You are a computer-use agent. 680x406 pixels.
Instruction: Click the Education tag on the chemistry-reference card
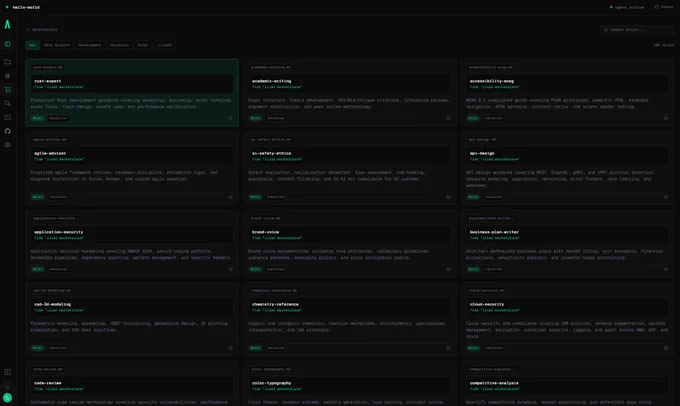276,348
